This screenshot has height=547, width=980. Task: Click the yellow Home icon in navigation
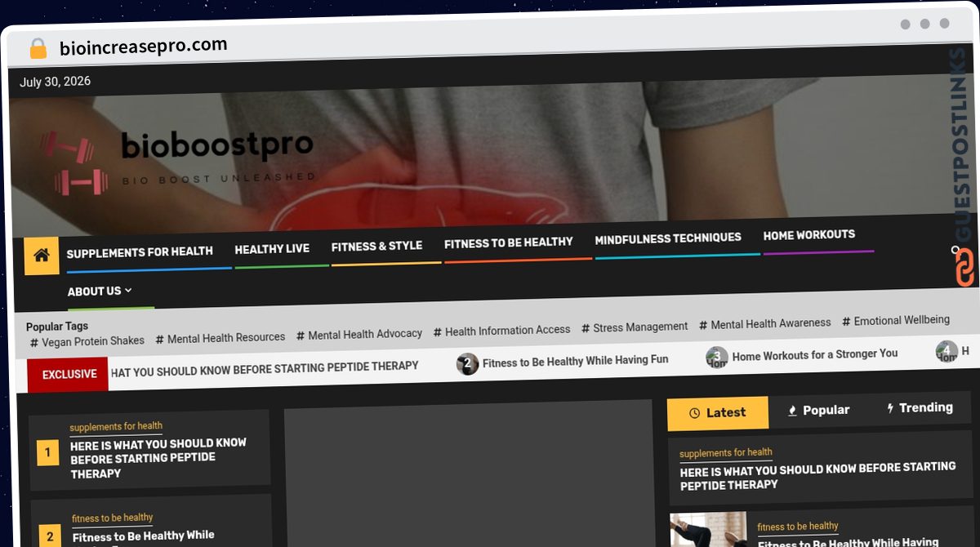pyautogui.click(x=42, y=256)
